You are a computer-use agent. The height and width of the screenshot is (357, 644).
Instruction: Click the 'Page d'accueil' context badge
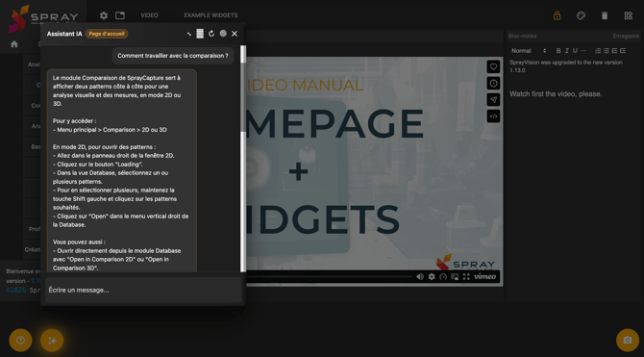pos(107,34)
